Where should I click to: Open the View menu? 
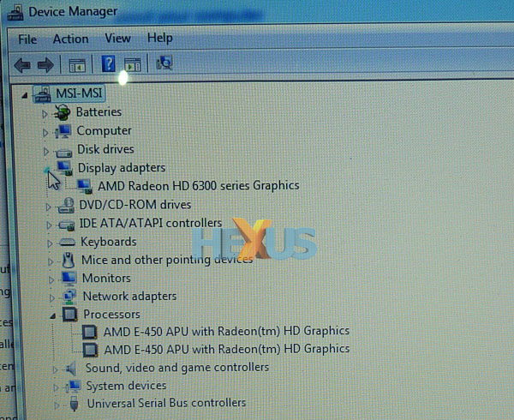117,39
